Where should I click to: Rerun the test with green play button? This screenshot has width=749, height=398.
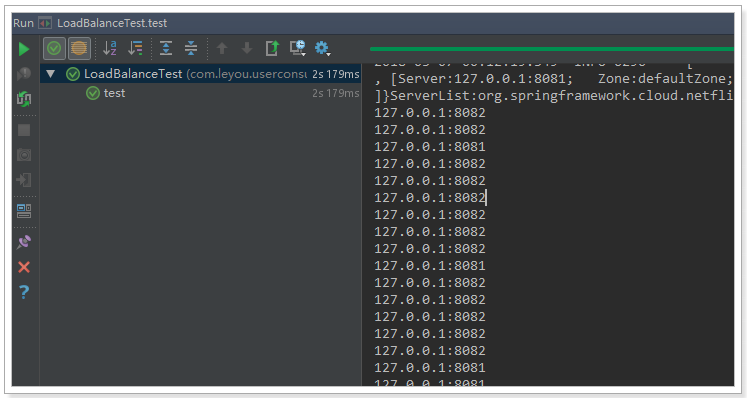[x=24, y=49]
